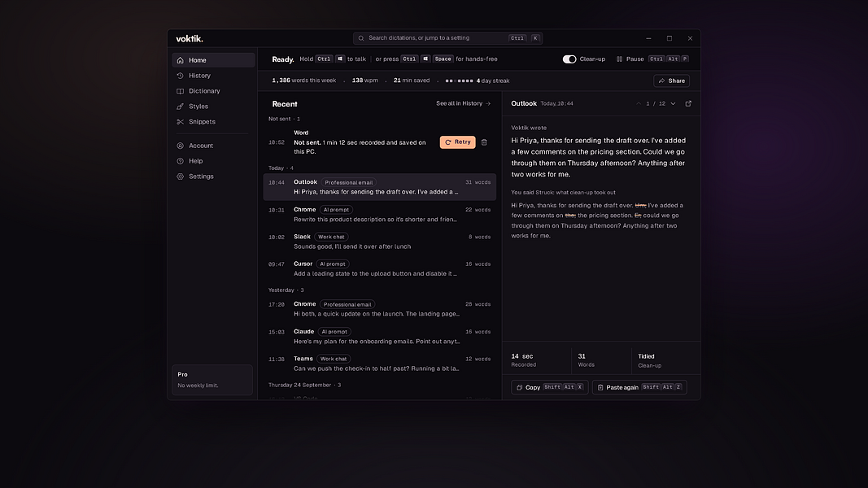Maximize the Voktik window

[x=670, y=38]
